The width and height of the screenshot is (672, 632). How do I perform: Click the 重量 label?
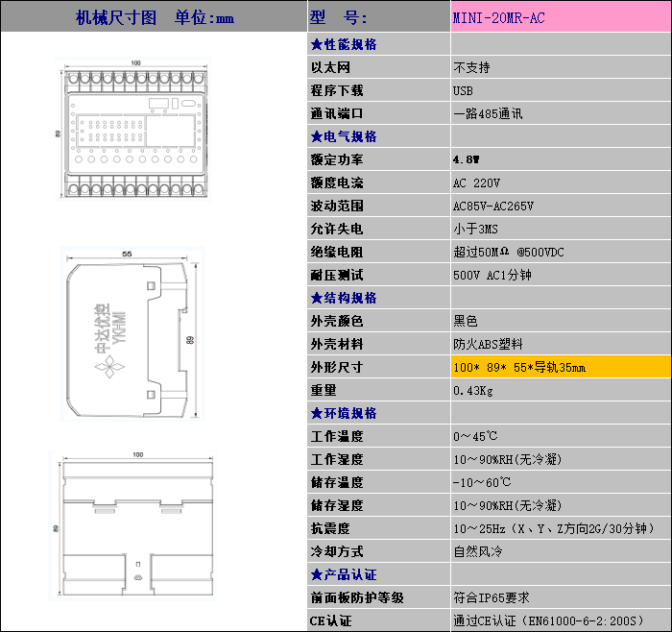[324, 390]
